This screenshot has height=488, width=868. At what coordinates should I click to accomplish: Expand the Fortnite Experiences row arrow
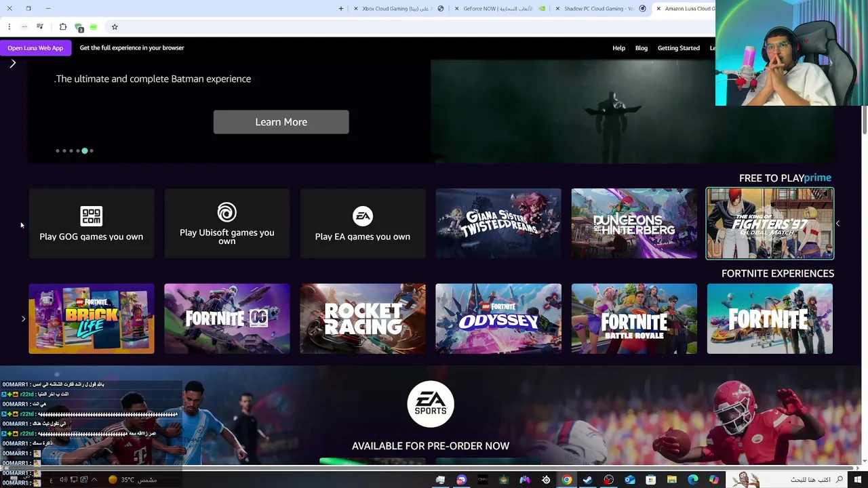[23, 319]
